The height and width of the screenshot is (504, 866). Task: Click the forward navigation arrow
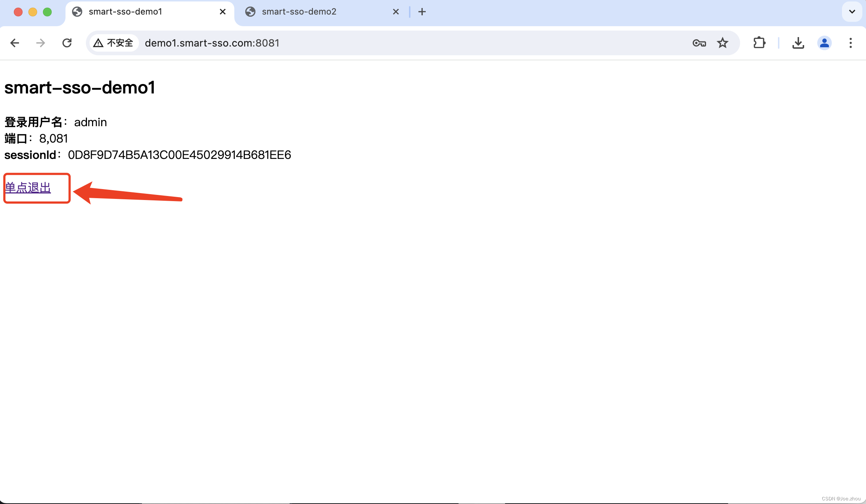pyautogui.click(x=41, y=43)
